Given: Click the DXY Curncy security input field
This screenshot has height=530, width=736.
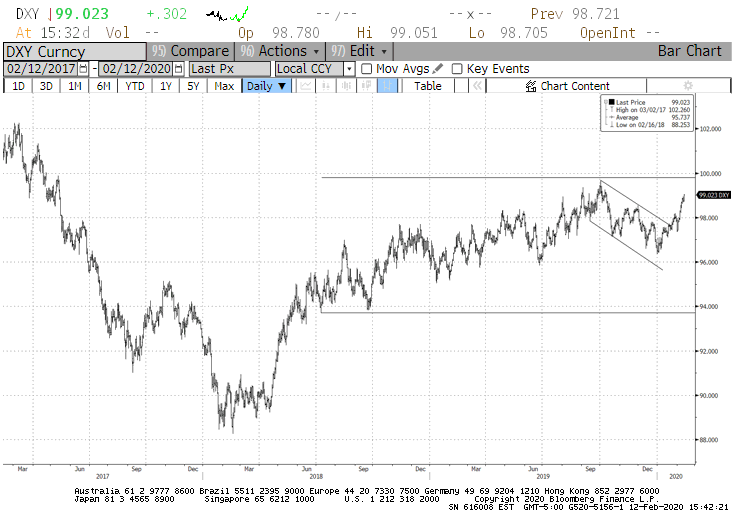Looking at the screenshot, I should pyautogui.click(x=74, y=51).
